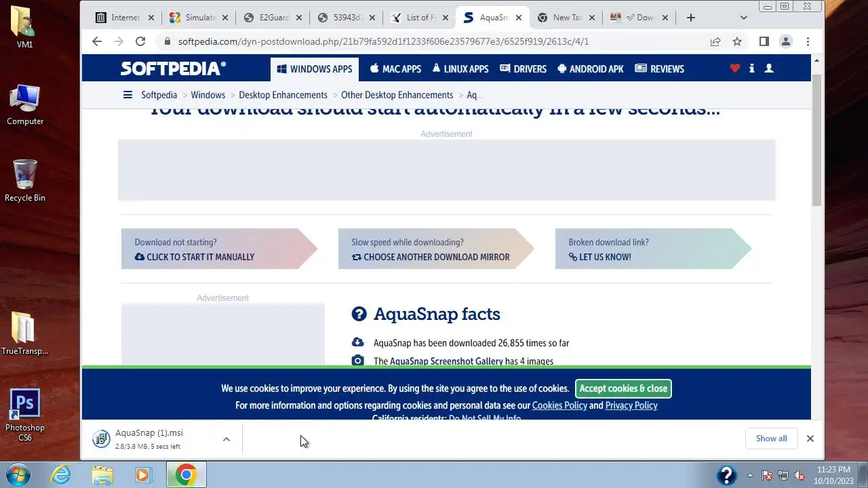
Task: Bookmark this page with the star icon
Action: pyautogui.click(x=737, y=41)
